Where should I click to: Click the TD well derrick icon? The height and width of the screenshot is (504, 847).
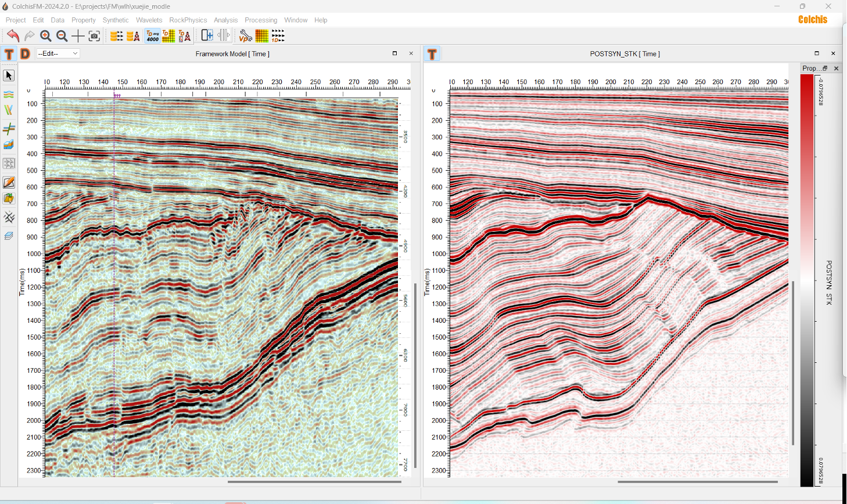point(185,36)
